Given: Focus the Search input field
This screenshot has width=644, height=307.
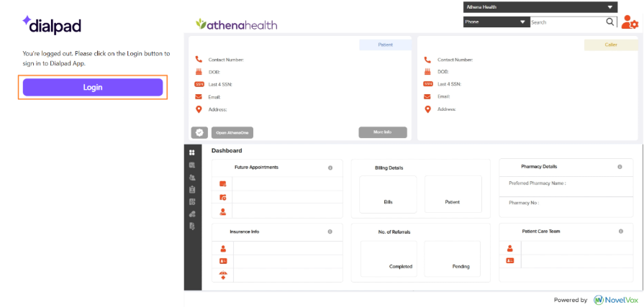Looking at the screenshot, I should pos(568,22).
